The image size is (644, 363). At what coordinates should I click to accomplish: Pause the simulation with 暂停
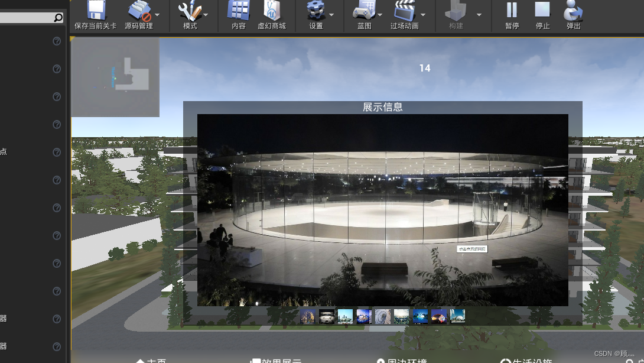512,10
